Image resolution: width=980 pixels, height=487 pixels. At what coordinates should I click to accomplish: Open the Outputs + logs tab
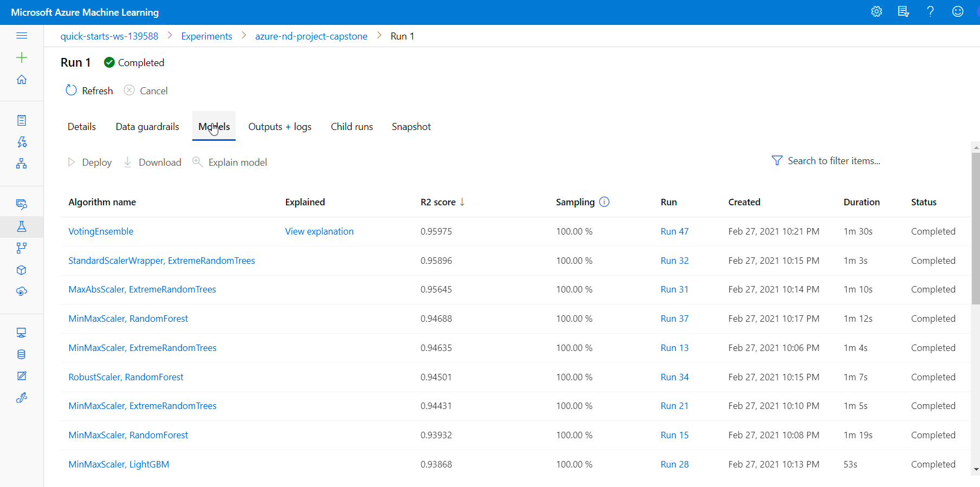pos(280,127)
